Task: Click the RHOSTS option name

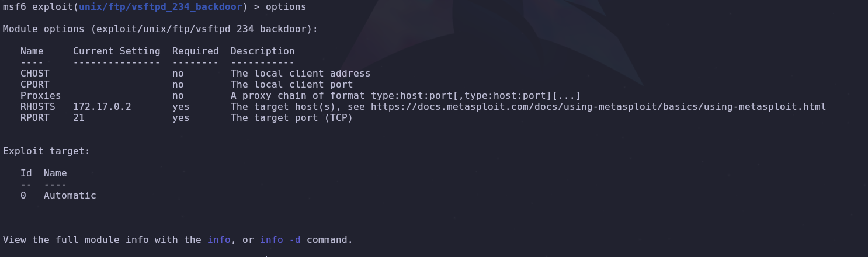Action: click(x=38, y=107)
